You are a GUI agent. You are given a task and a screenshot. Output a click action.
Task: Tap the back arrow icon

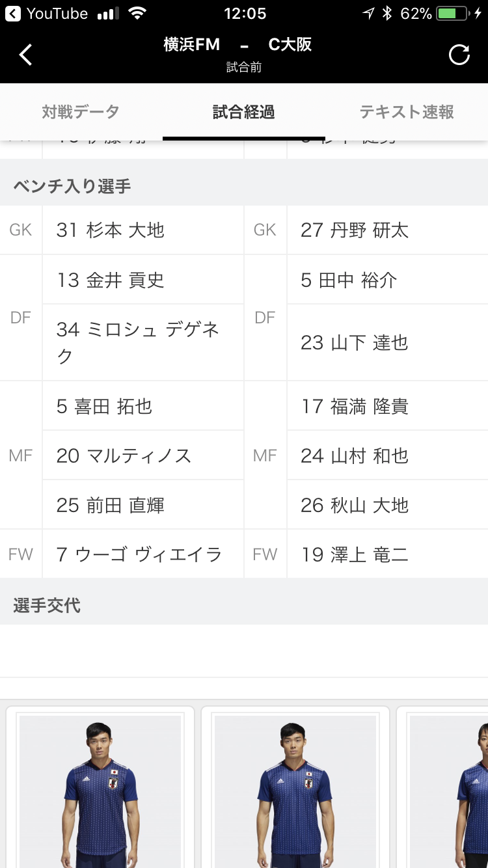click(26, 55)
